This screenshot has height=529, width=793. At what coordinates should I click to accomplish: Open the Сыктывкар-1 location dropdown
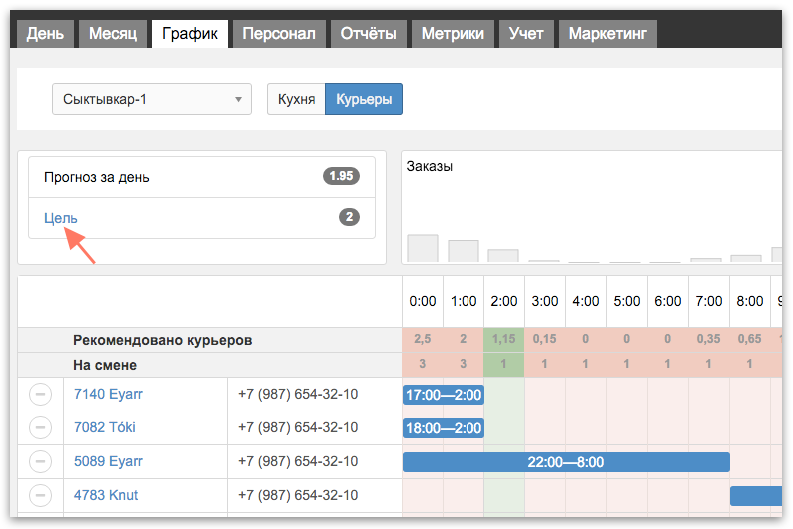(x=152, y=99)
